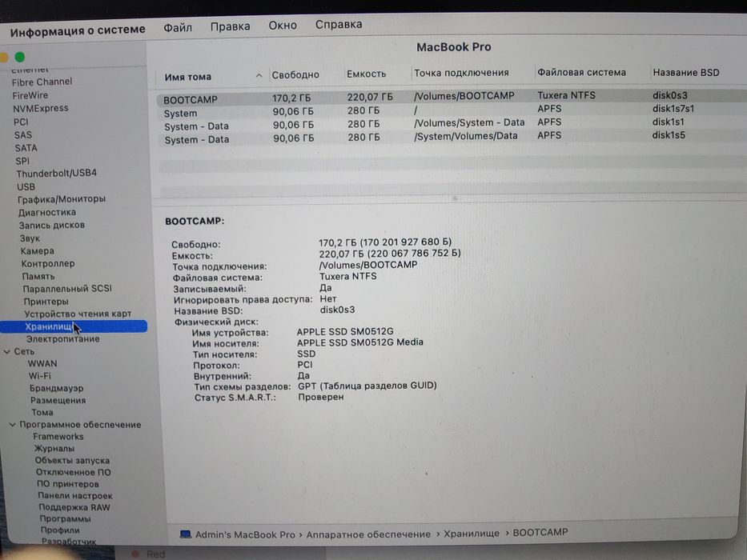Select highlighted Хранилище sidebar item
The width and height of the screenshot is (747, 560).
74,326
